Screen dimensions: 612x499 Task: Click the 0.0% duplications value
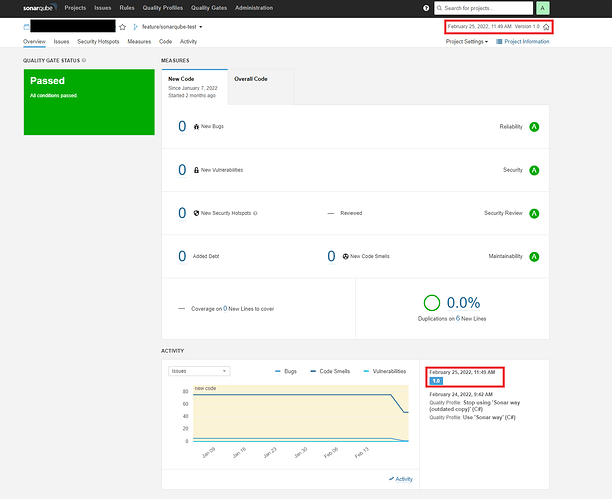(463, 303)
